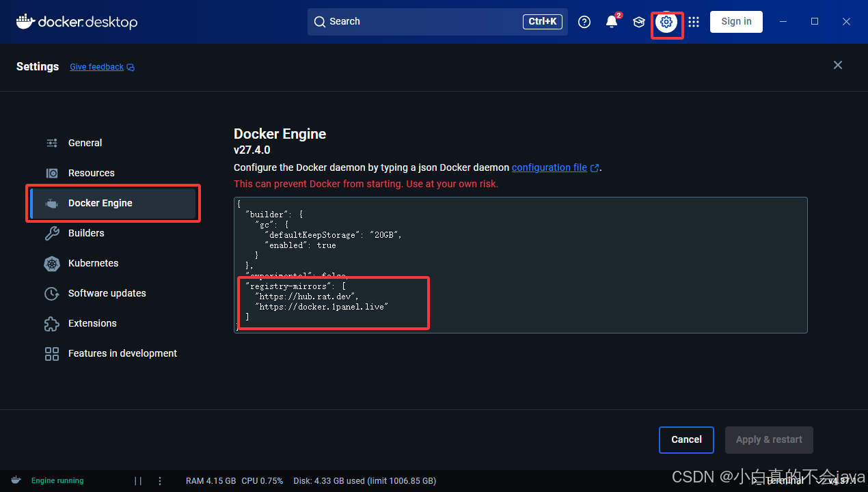Image resolution: width=868 pixels, height=492 pixels.
Task: Open the Settings gear icon
Action: pos(666,22)
